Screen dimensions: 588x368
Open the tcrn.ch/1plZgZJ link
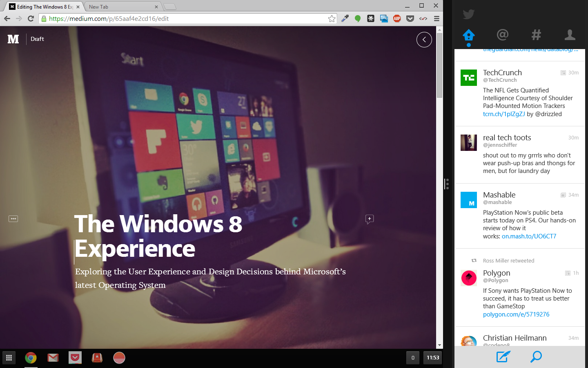pos(504,114)
